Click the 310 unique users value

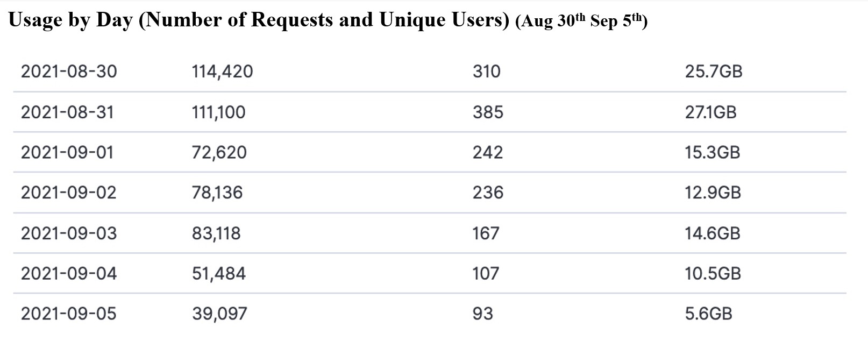click(x=487, y=72)
